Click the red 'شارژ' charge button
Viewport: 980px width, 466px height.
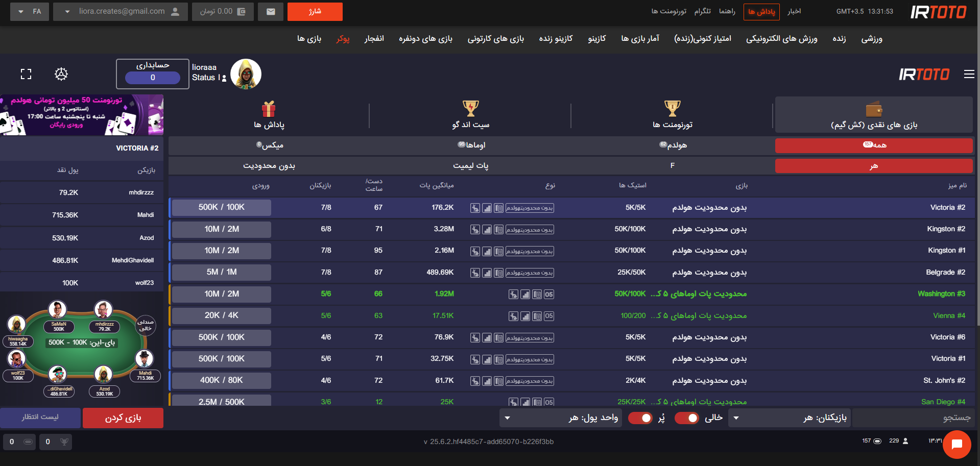click(x=315, y=12)
